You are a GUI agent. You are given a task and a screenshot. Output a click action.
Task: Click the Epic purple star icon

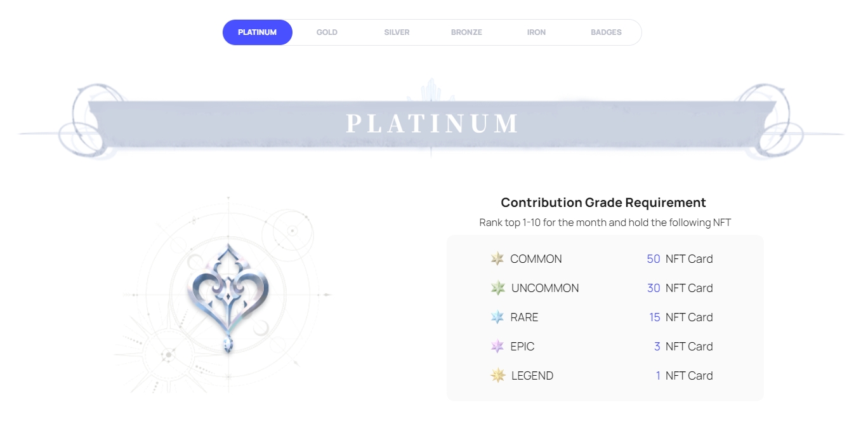point(497,346)
